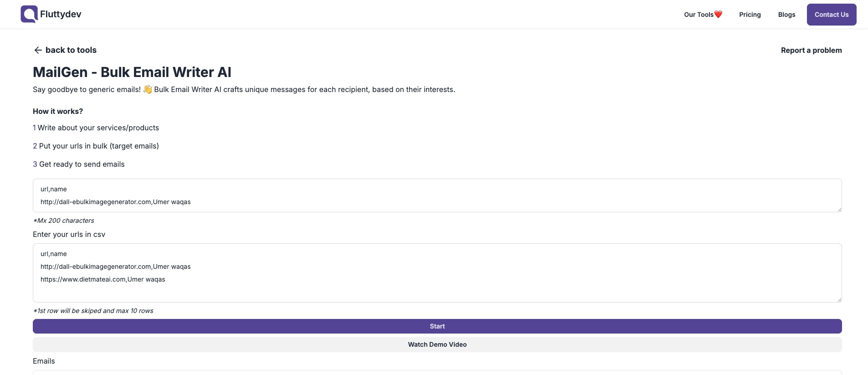
Task: Click the MailGen - Bulk Email Writer AI heading
Action: coord(132,72)
